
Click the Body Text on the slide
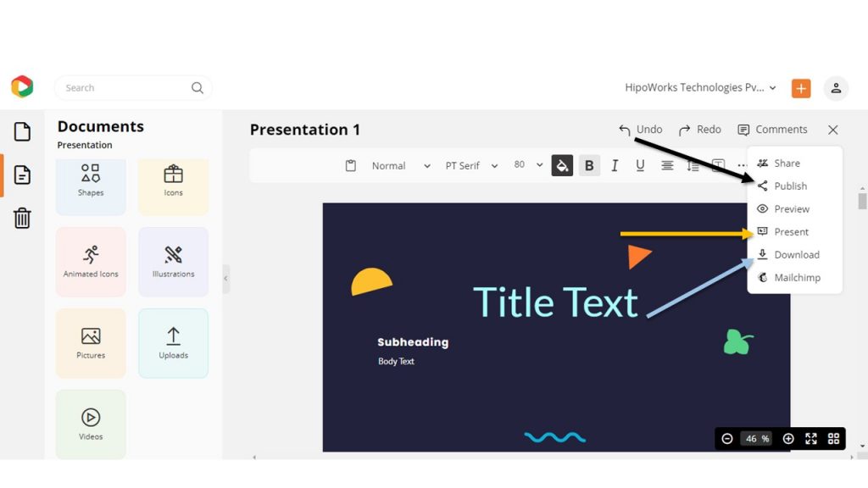coord(396,361)
